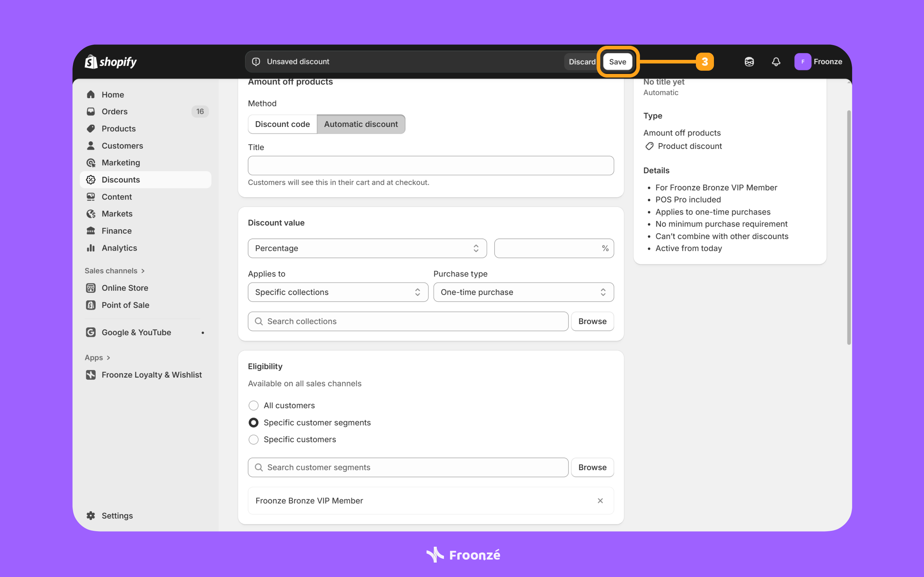Open Froonze Loyalty & Wishlist app

[x=151, y=375]
